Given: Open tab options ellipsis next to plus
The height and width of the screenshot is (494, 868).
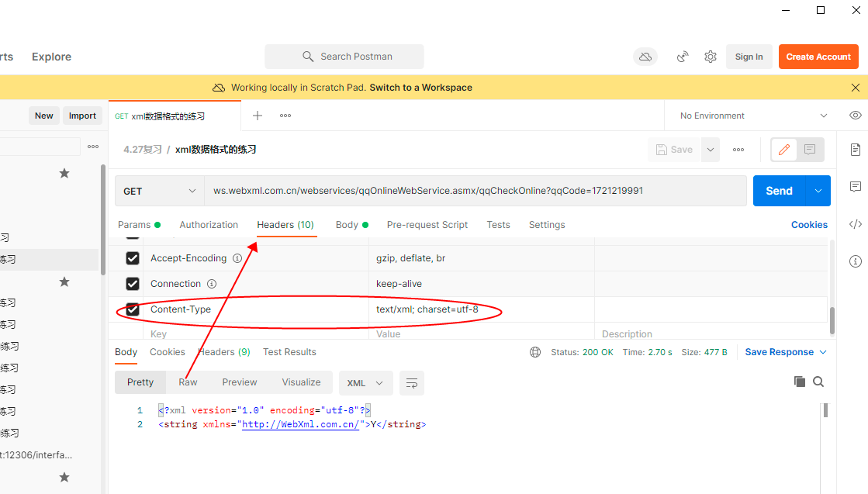Looking at the screenshot, I should tap(285, 115).
